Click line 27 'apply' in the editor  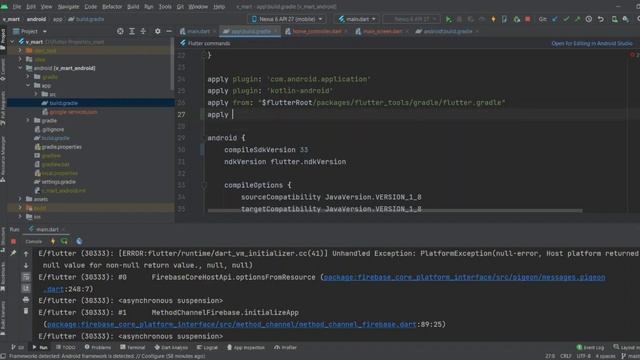coord(218,115)
